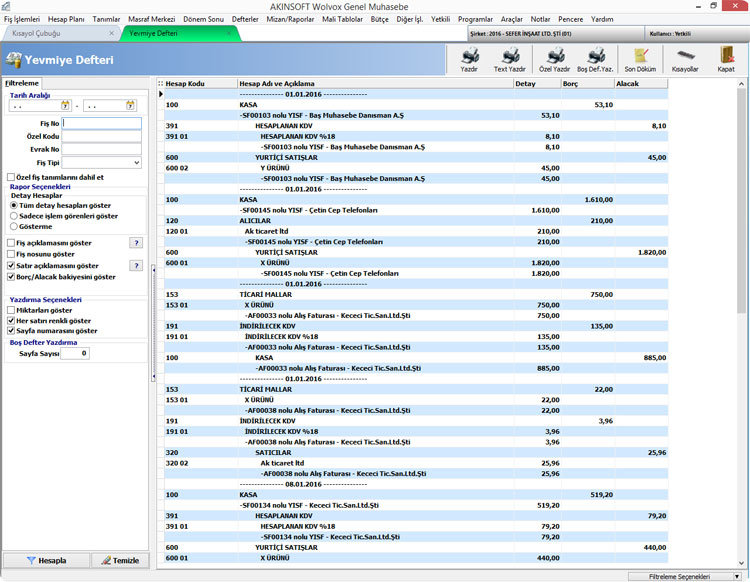
Task: Focus the Evrak No input field
Action: point(101,149)
